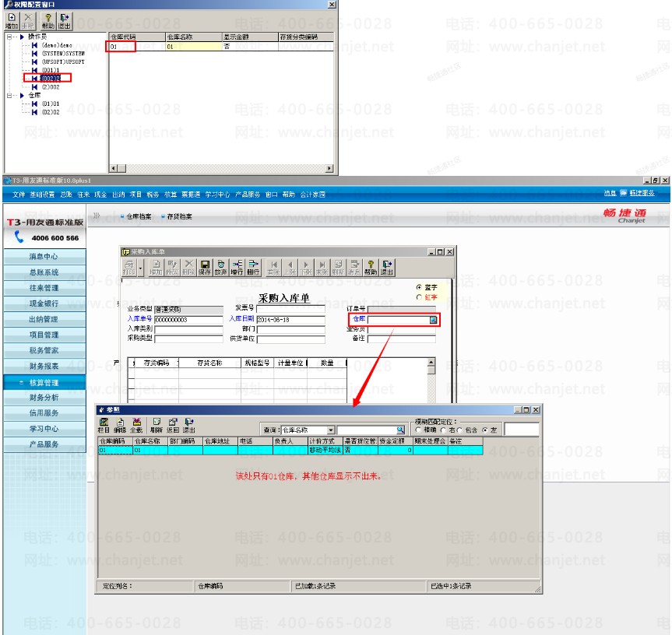672x635 pixels.
Task: Open the 总账 menu
Action: pyautogui.click(x=66, y=195)
